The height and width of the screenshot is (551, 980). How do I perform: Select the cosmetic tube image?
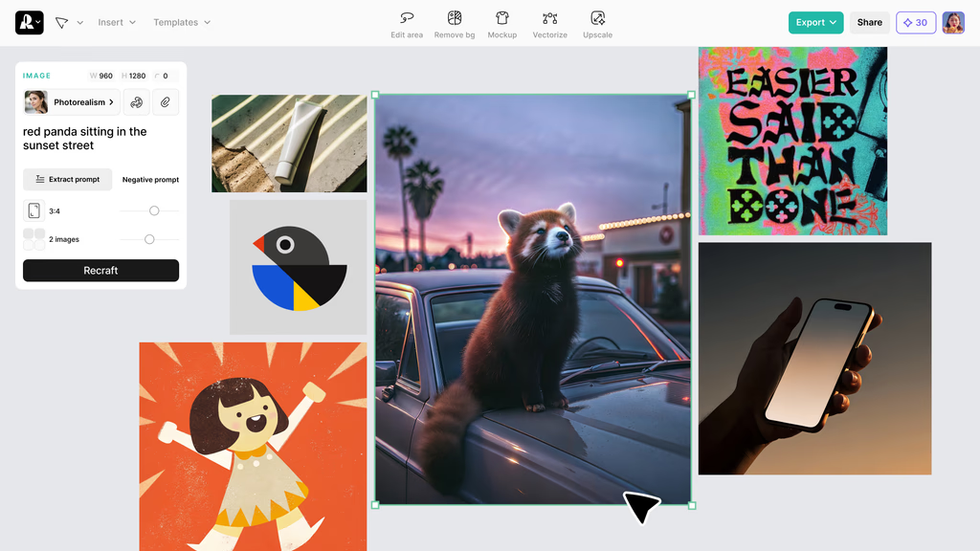289,143
